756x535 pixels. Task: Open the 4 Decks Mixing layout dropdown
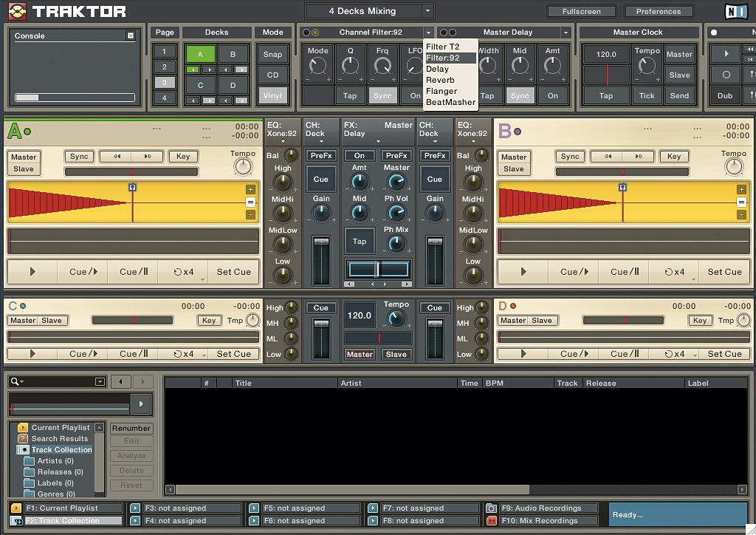click(x=369, y=10)
